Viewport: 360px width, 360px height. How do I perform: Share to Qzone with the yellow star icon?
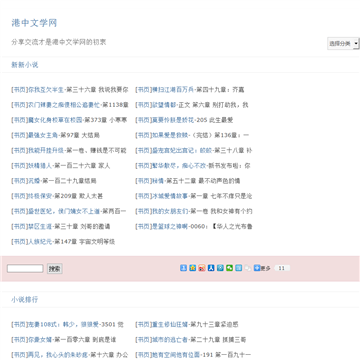click(x=193, y=268)
